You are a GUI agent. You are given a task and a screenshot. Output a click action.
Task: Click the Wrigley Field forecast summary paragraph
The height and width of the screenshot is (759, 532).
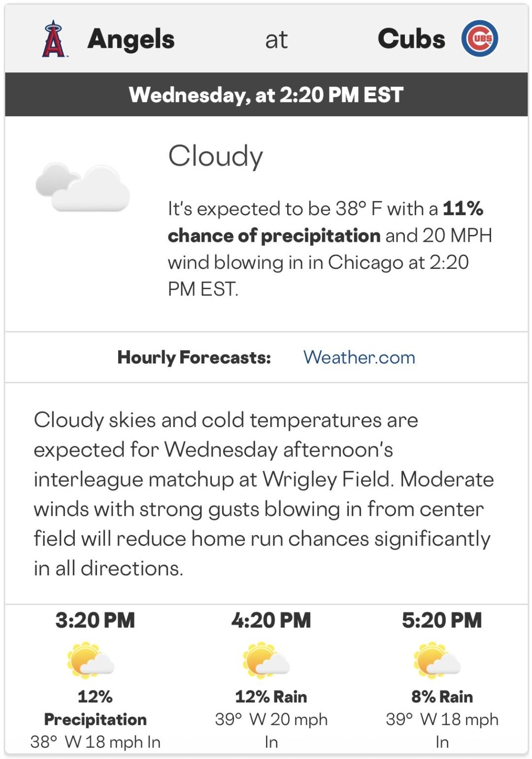264,494
